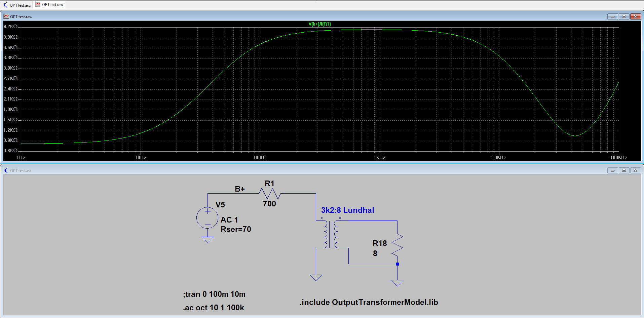The image size is (644, 318).
Task: Click the 3.0KΩ vertical axis label
Action: [x=10, y=68]
